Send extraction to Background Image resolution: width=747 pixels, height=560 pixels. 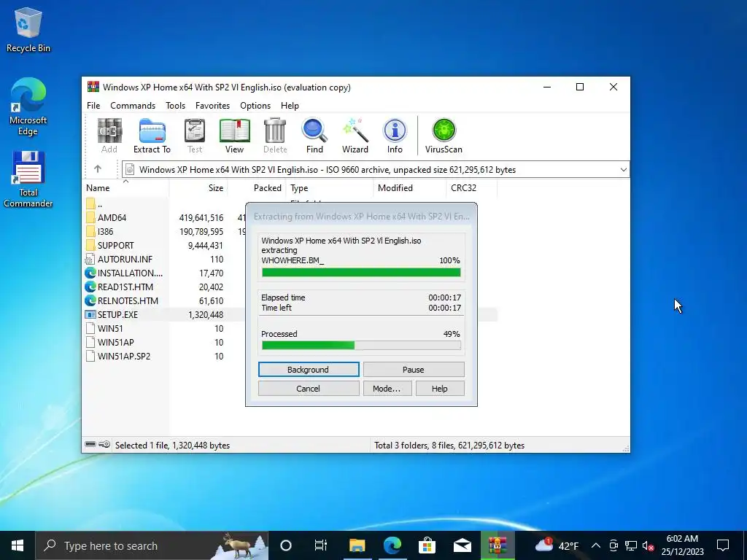[309, 370]
